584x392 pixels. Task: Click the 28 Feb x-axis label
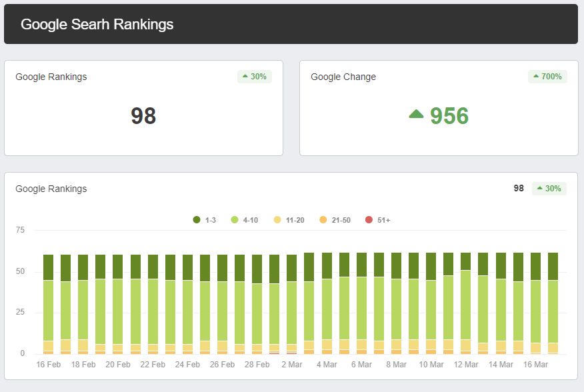pyautogui.click(x=257, y=365)
